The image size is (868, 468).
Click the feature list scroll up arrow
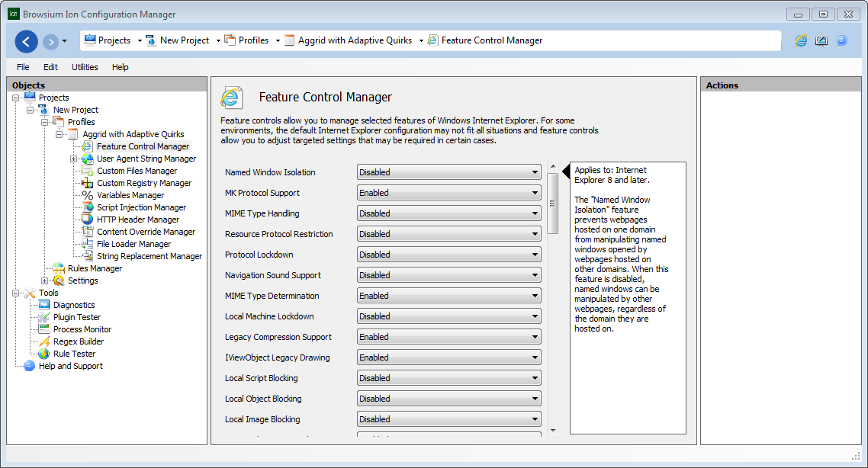(552, 166)
